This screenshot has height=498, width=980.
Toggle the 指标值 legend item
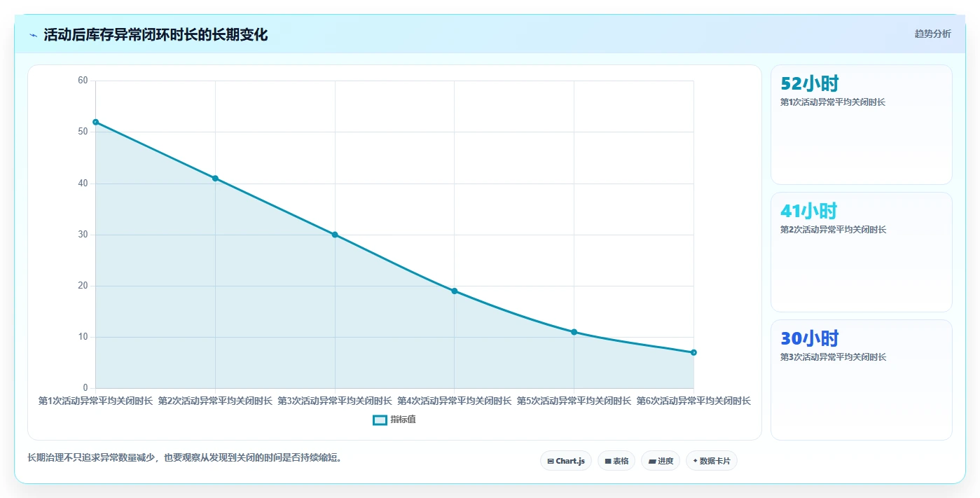tap(394, 420)
